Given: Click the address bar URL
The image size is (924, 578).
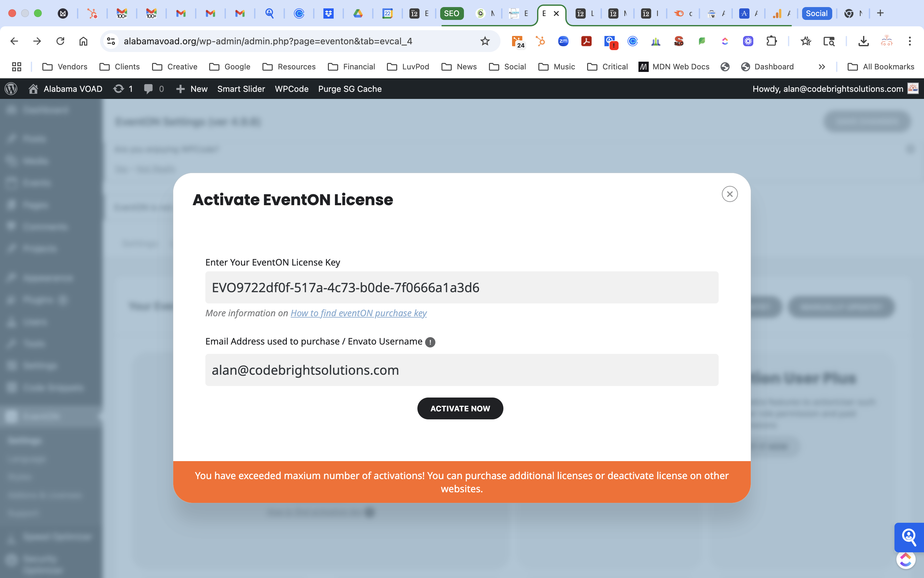Looking at the screenshot, I should [268, 41].
